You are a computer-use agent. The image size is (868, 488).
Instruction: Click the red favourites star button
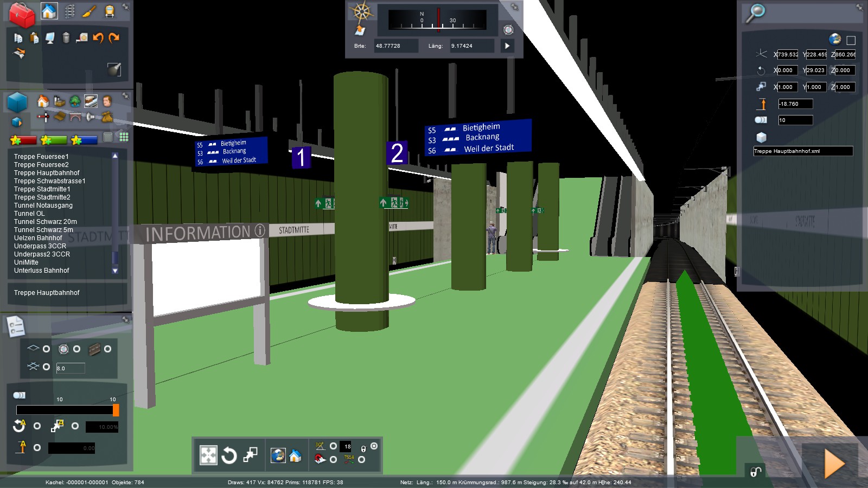(x=23, y=140)
